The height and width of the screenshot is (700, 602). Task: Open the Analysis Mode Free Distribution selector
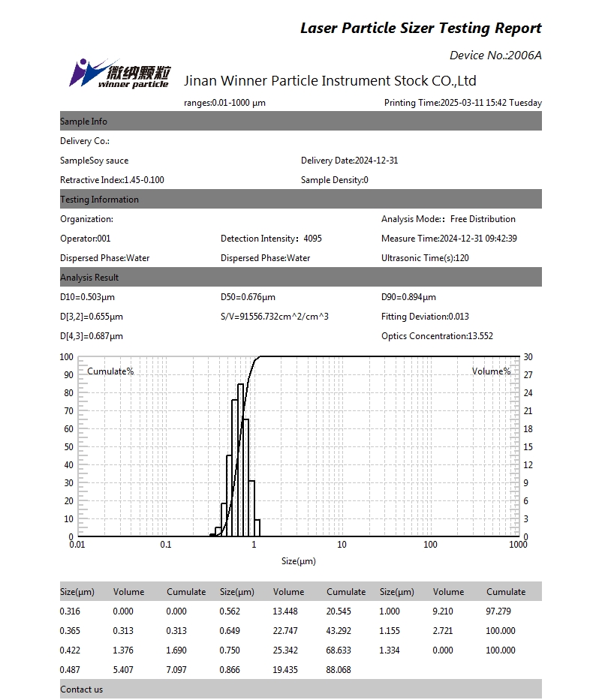point(447,219)
